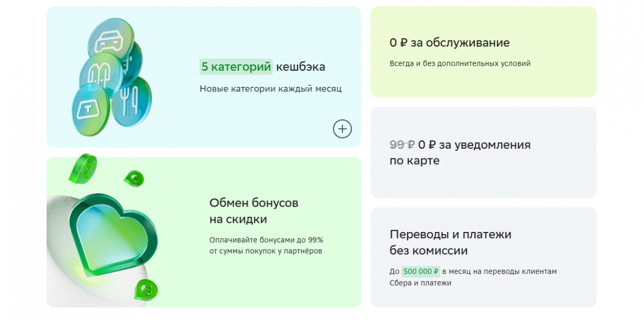The width and height of the screenshot is (644, 320).
Task: Select 'Переводы и платежи без комиссии' heading
Action: 450,242
